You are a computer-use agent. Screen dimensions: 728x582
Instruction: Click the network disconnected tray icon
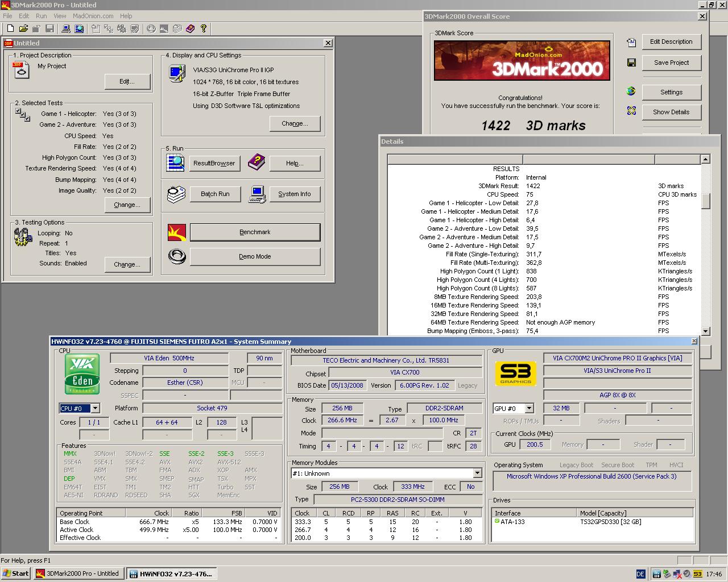click(677, 574)
